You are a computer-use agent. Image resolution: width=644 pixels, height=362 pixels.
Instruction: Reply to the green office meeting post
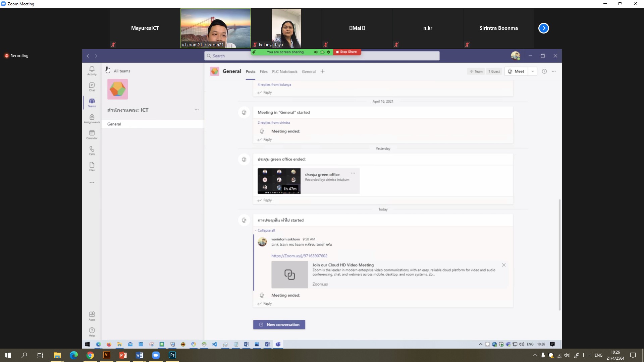point(265,200)
